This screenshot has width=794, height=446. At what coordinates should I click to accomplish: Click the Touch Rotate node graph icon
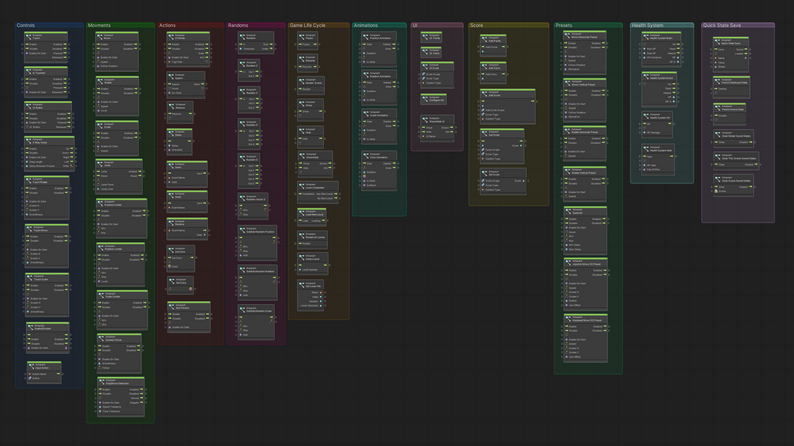pyautogui.click(x=28, y=181)
